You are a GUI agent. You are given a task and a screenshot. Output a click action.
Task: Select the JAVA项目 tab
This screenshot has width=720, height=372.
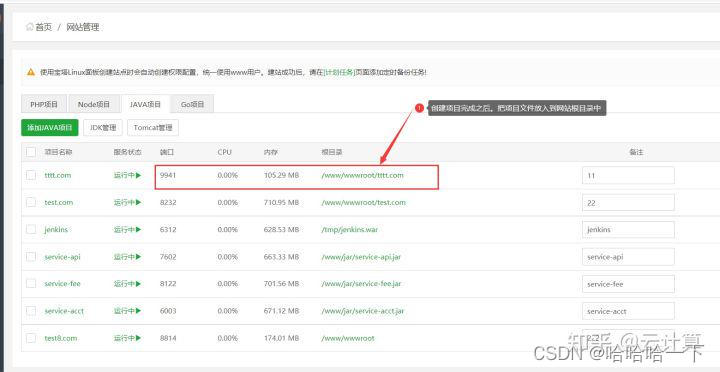point(145,104)
